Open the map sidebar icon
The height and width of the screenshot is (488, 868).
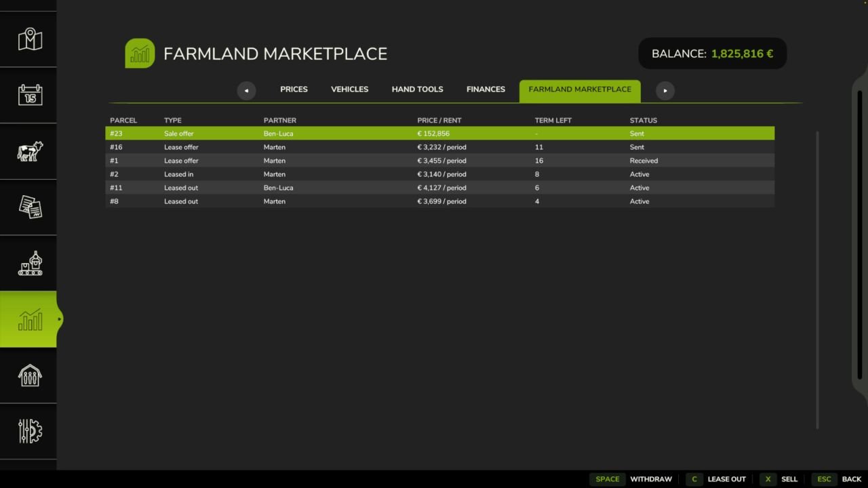[x=30, y=39]
